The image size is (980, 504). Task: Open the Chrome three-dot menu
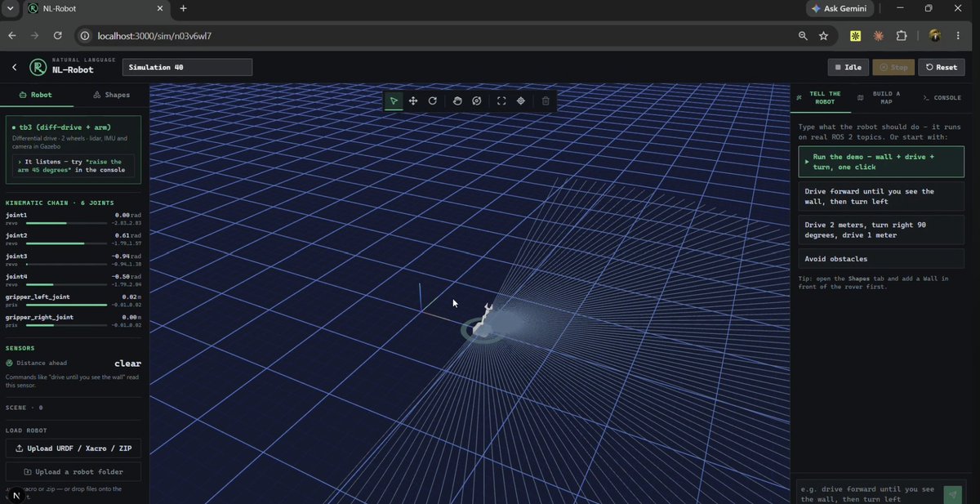point(957,36)
